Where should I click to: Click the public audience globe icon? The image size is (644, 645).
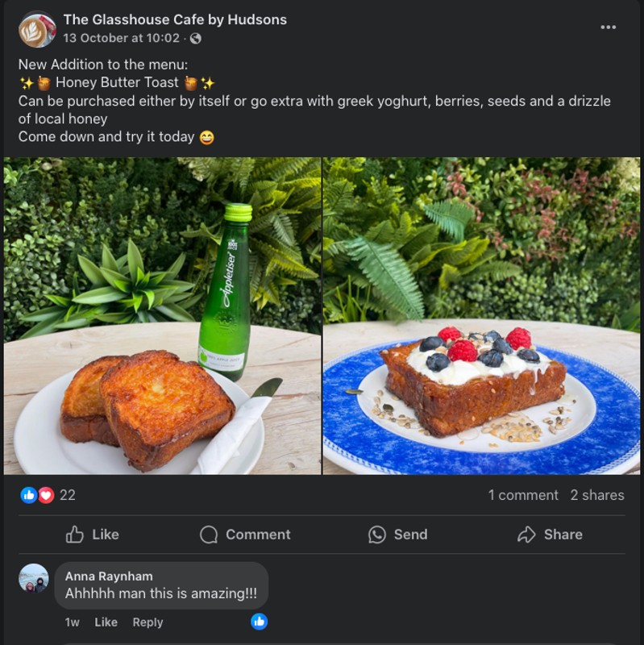(195, 38)
